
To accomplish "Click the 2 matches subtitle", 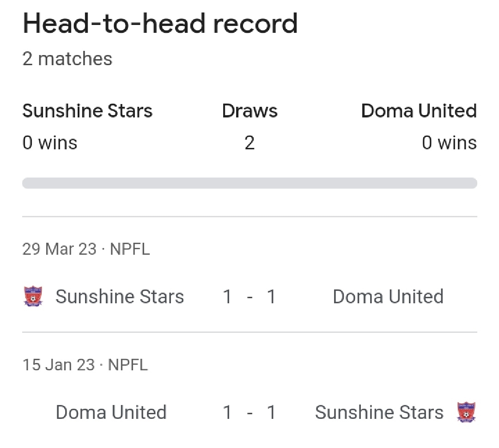I will point(67,59).
